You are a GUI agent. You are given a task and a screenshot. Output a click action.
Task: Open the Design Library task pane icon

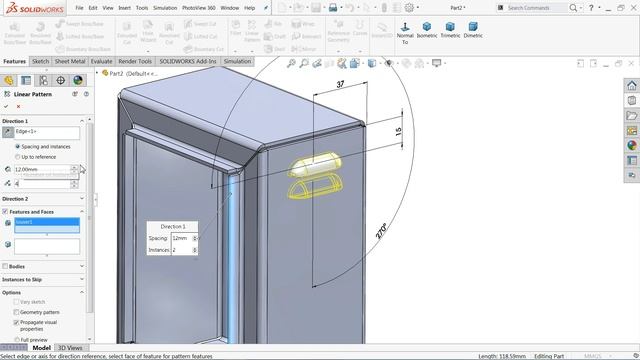click(x=632, y=100)
